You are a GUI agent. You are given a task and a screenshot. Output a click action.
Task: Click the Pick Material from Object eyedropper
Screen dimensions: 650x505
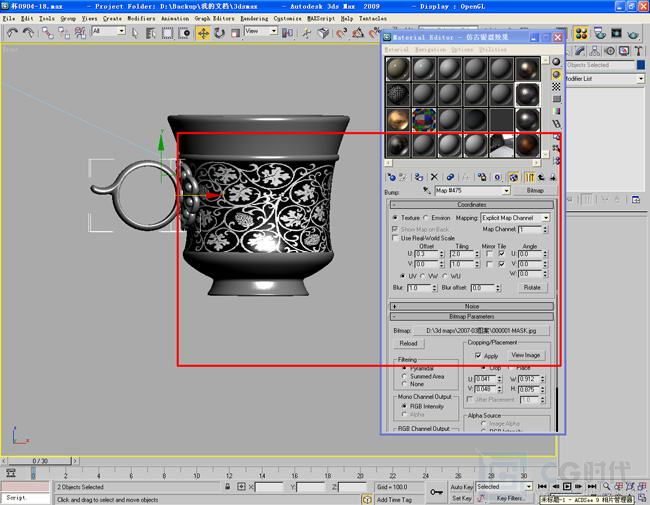pyautogui.click(x=426, y=190)
